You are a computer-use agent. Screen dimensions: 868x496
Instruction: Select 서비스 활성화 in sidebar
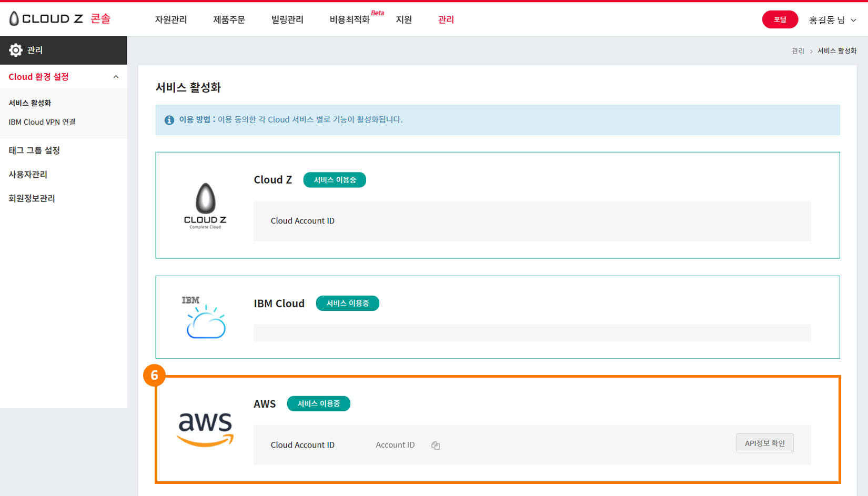tap(30, 103)
